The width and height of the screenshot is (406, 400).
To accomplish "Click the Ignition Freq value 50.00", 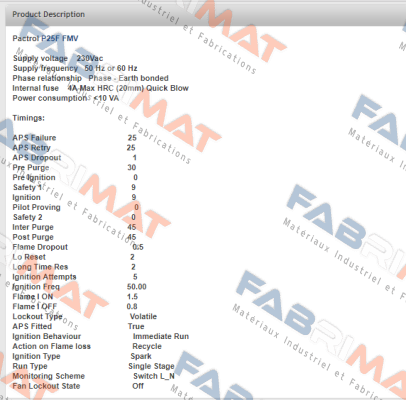I will click(137, 287).
